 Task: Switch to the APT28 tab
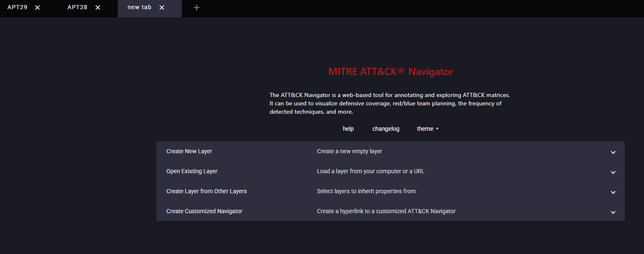pos(77,7)
